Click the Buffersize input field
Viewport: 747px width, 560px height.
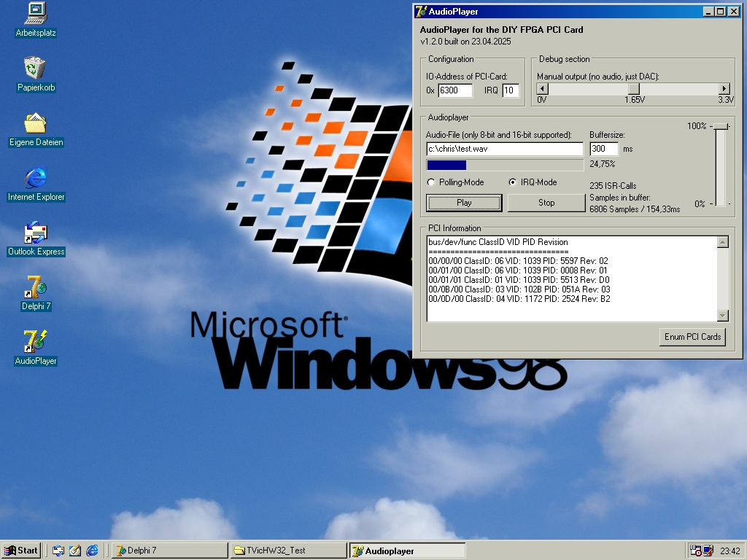pyautogui.click(x=604, y=149)
